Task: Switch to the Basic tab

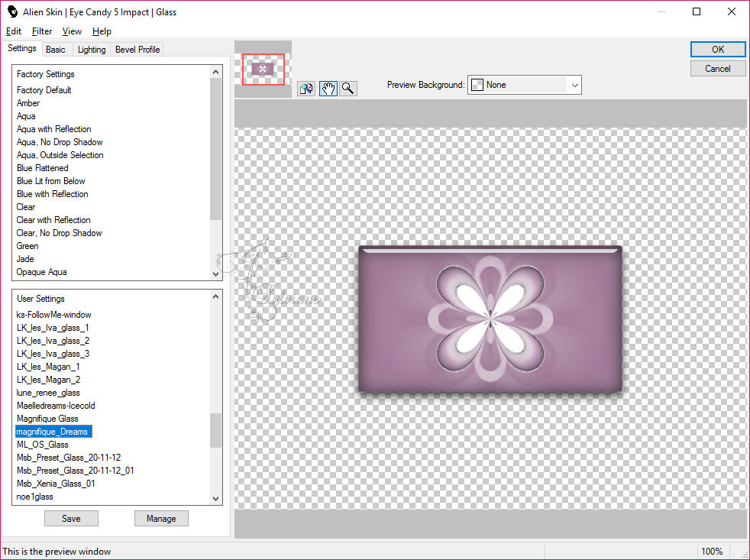Action: click(x=56, y=50)
